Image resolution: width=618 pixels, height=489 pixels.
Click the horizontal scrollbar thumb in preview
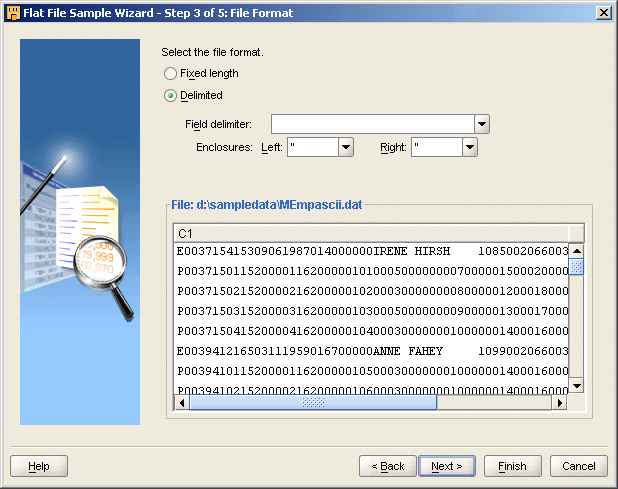[313, 403]
